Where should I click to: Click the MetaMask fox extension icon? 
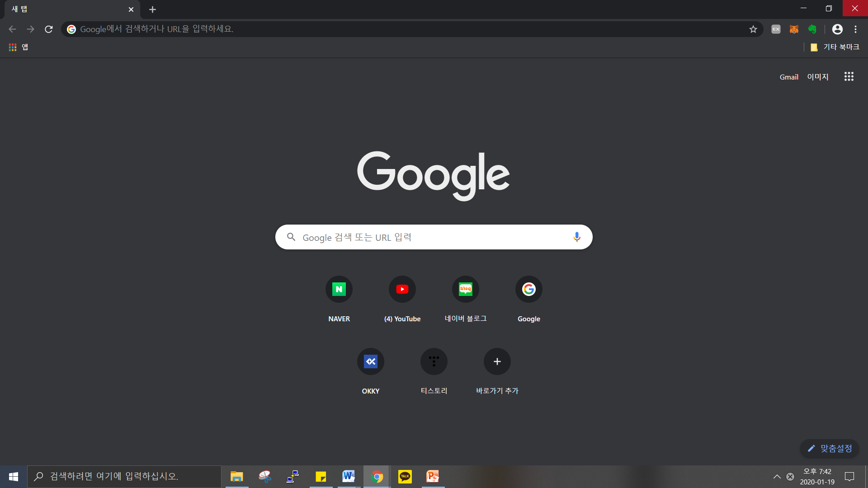(x=794, y=29)
